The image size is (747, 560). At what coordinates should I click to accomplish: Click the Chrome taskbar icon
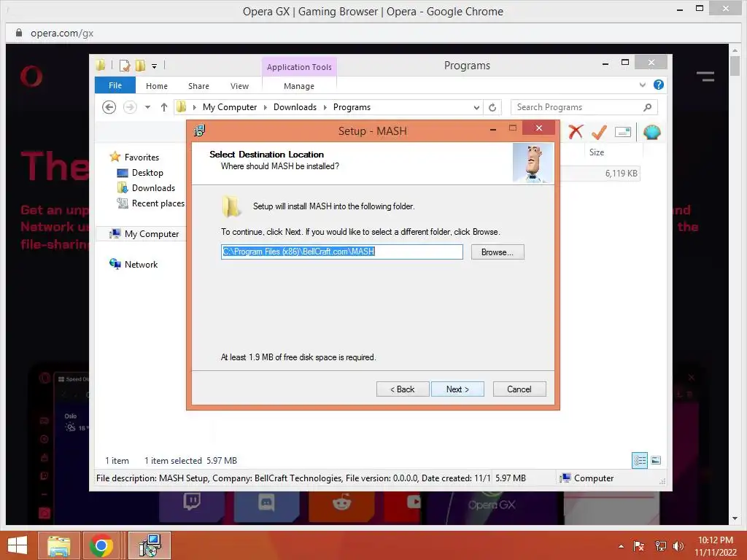[101, 545]
